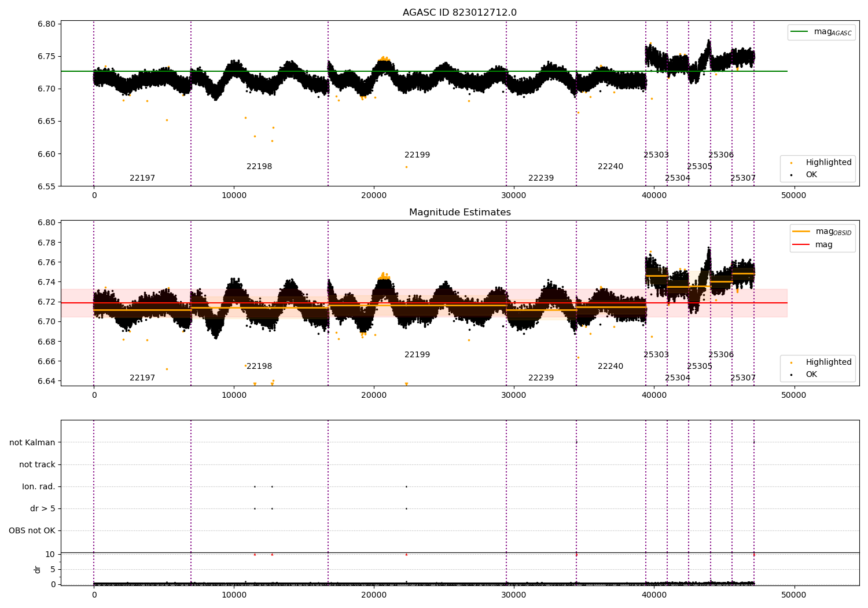The image size is (868, 608).
Task: Click the 6.60 y-axis tick of the top plot
Action: (46, 154)
